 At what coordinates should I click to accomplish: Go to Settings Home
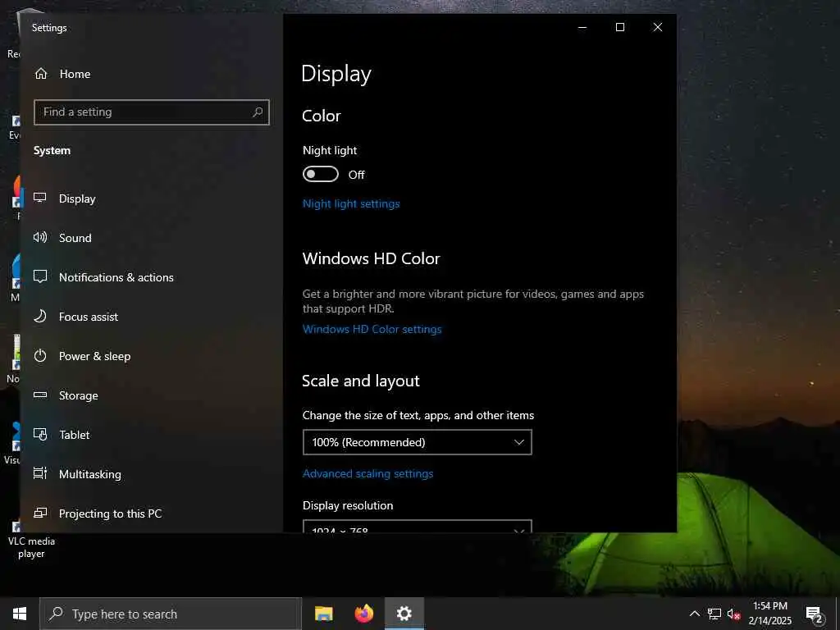[x=62, y=74]
